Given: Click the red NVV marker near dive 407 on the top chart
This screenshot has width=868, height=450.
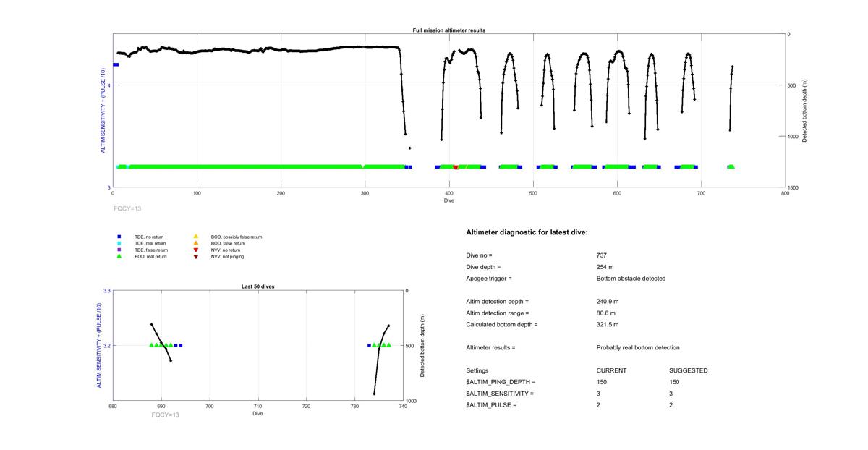Looking at the screenshot, I should [456, 167].
